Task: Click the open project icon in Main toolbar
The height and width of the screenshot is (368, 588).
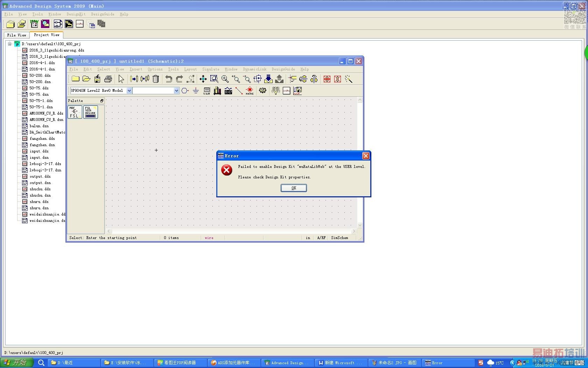Action: click(22, 24)
